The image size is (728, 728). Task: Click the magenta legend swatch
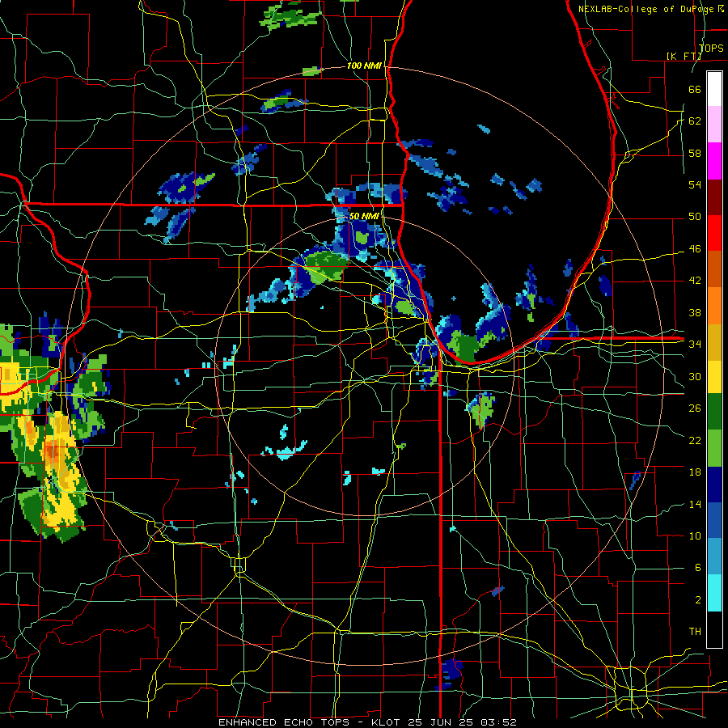[x=714, y=161]
